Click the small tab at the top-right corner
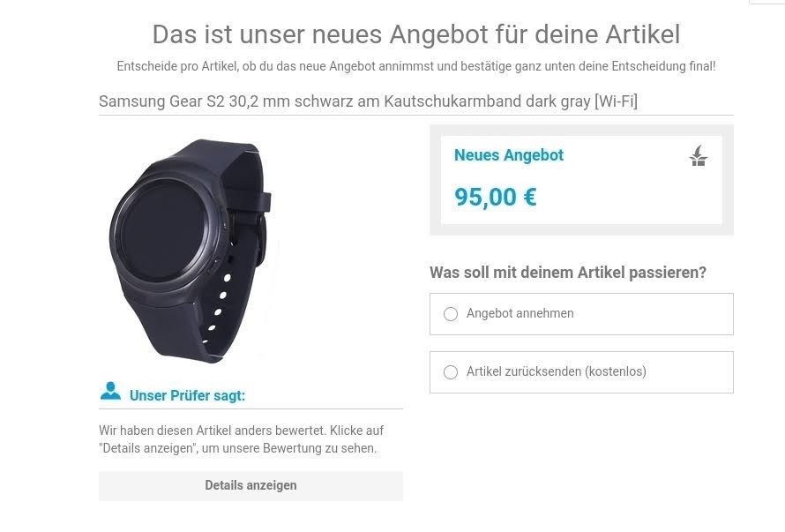The image size is (785, 532). pos(766,2)
